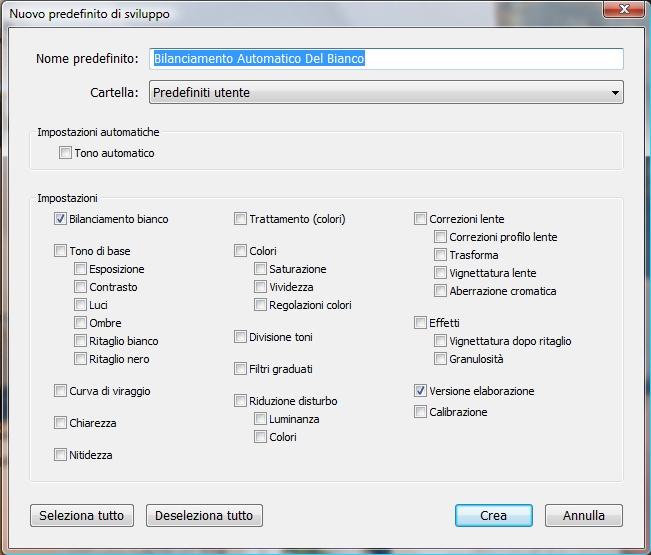Enable Contrasto setting
This screenshot has width=651, height=555.
tap(80, 286)
